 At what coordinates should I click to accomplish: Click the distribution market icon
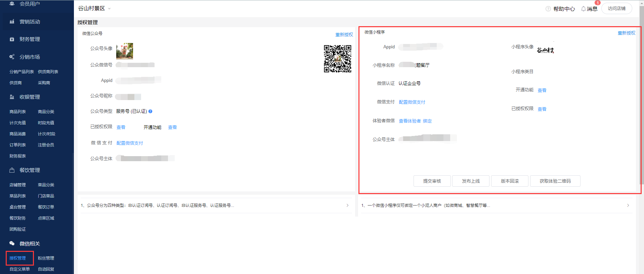coord(12,57)
